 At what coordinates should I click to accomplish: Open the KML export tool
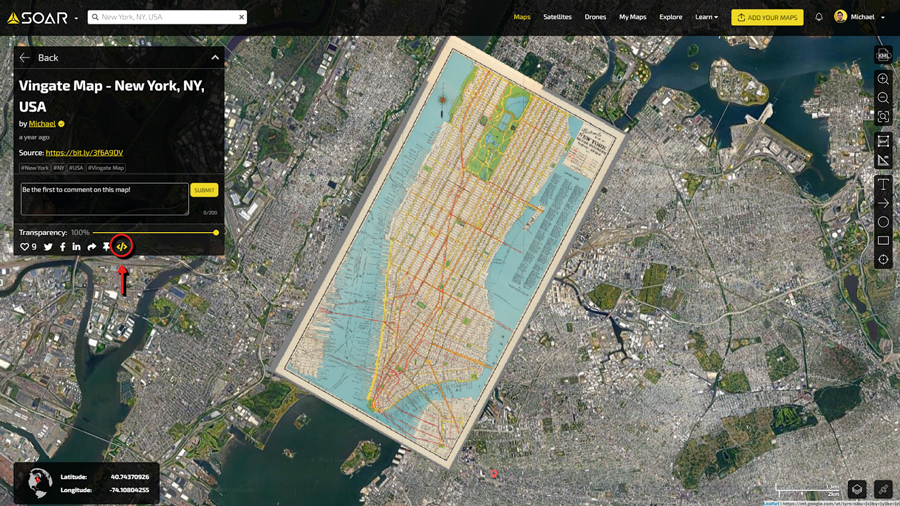(883, 55)
